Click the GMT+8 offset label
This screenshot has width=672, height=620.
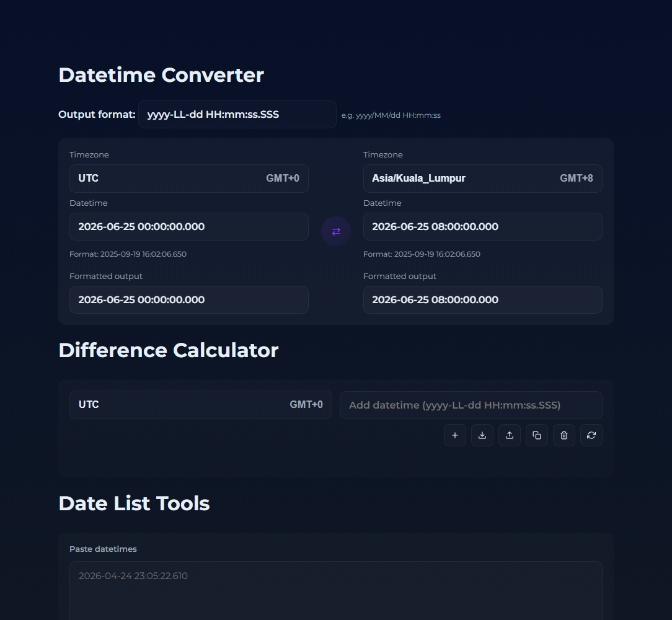577,179
